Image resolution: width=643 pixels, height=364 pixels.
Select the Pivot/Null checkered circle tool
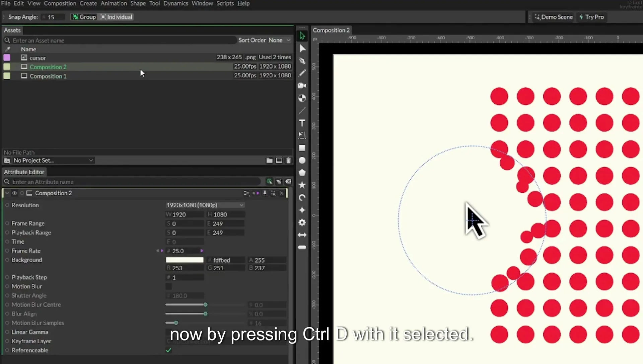pos(302,98)
